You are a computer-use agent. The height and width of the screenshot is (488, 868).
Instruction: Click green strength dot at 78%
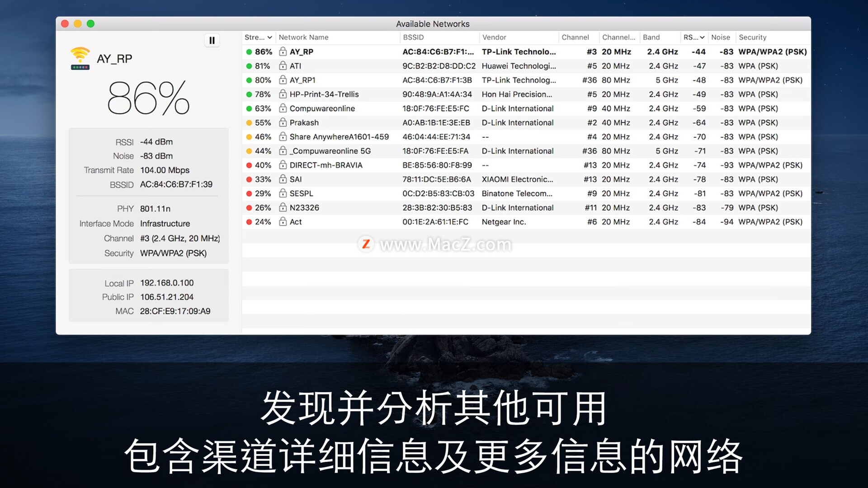pyautogui.click(x=249, y=94)
